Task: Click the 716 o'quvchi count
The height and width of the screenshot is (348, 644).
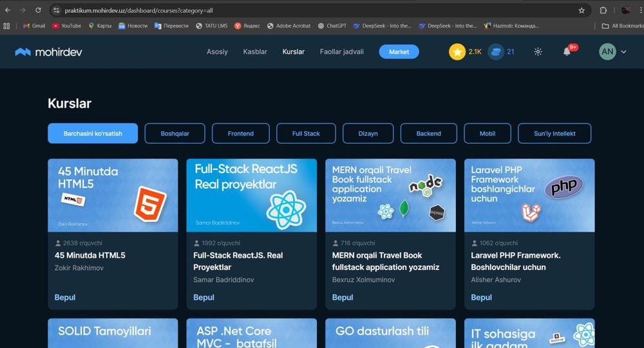Action: coord(354,243)
